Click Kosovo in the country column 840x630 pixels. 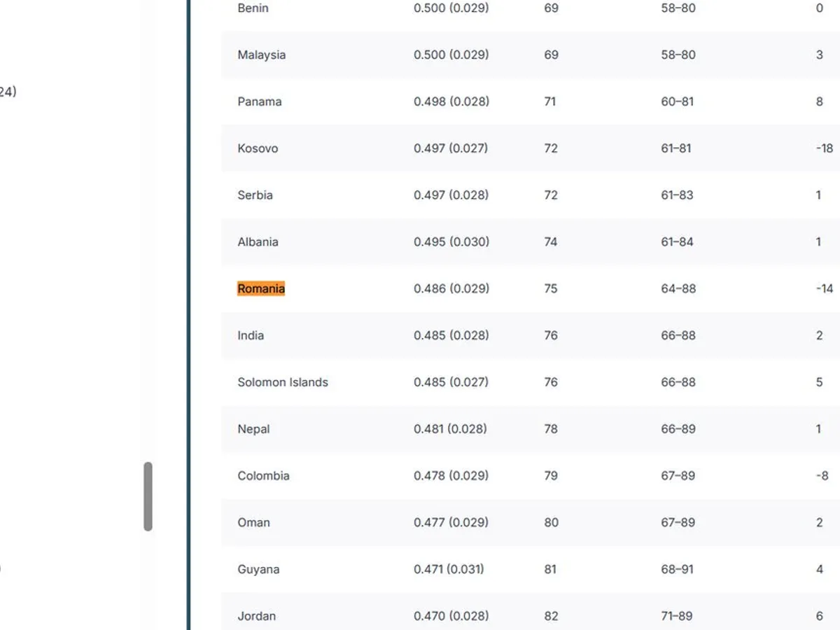(258, 148)
